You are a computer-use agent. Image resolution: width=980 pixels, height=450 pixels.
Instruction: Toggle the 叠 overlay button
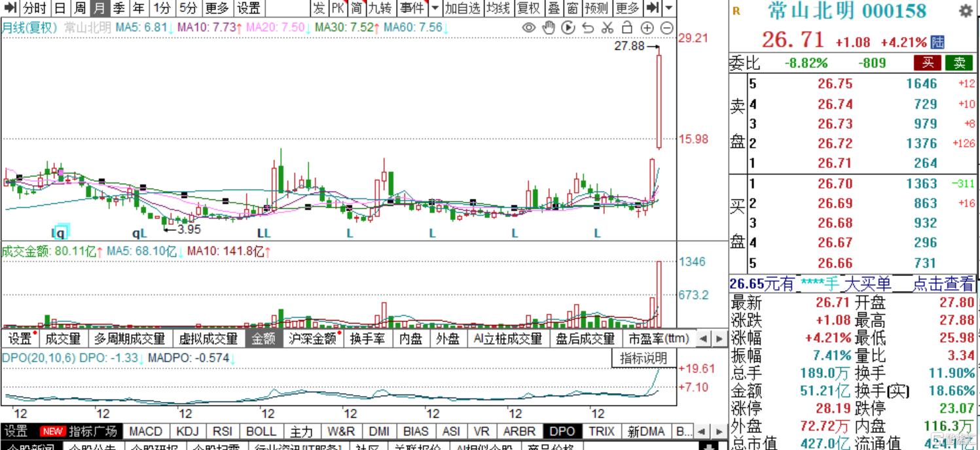(554, 8)
